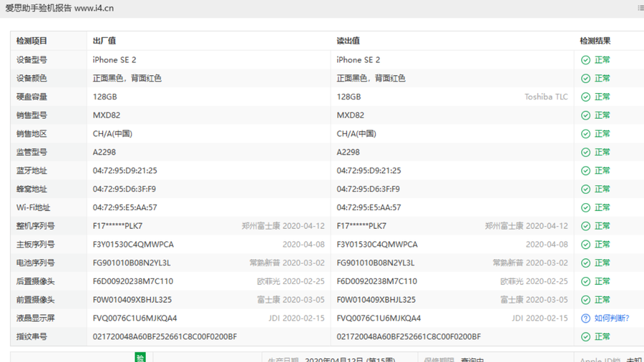Click read-out regulatory model A2298
Screen dimensions: 644x362
[x=348, y=152]
